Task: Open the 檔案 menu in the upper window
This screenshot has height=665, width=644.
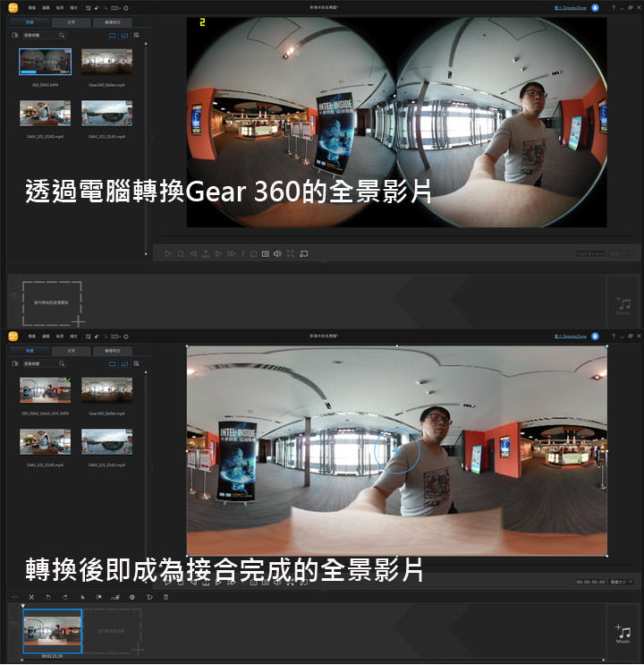Action: point(31,8)
